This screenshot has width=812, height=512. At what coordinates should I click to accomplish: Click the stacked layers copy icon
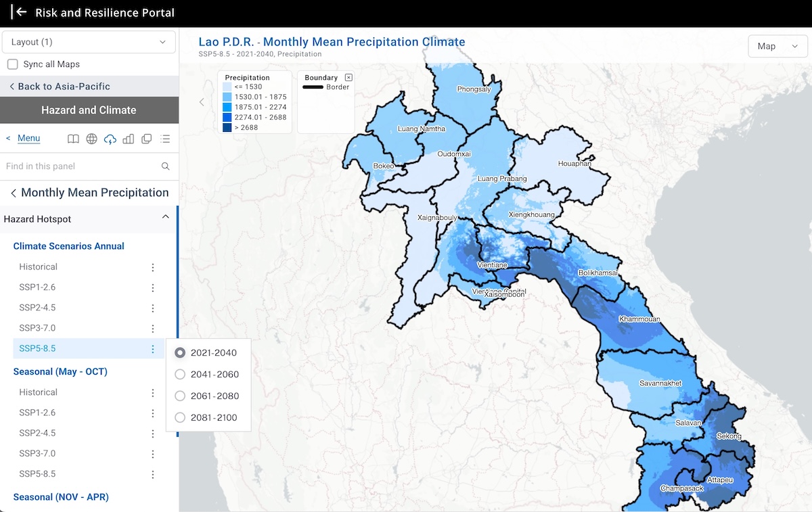point(146,139)
